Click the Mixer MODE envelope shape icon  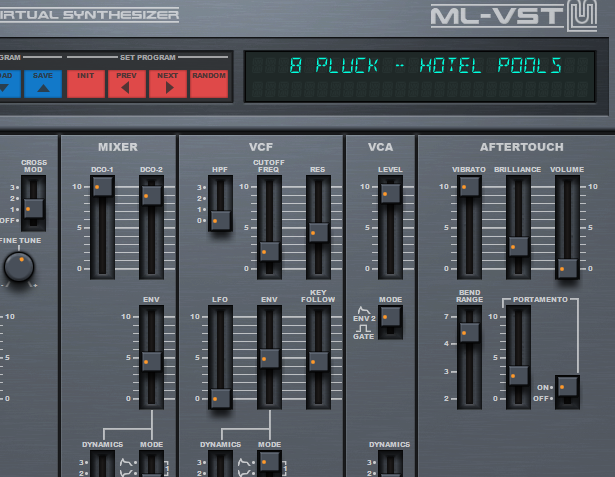127,463
